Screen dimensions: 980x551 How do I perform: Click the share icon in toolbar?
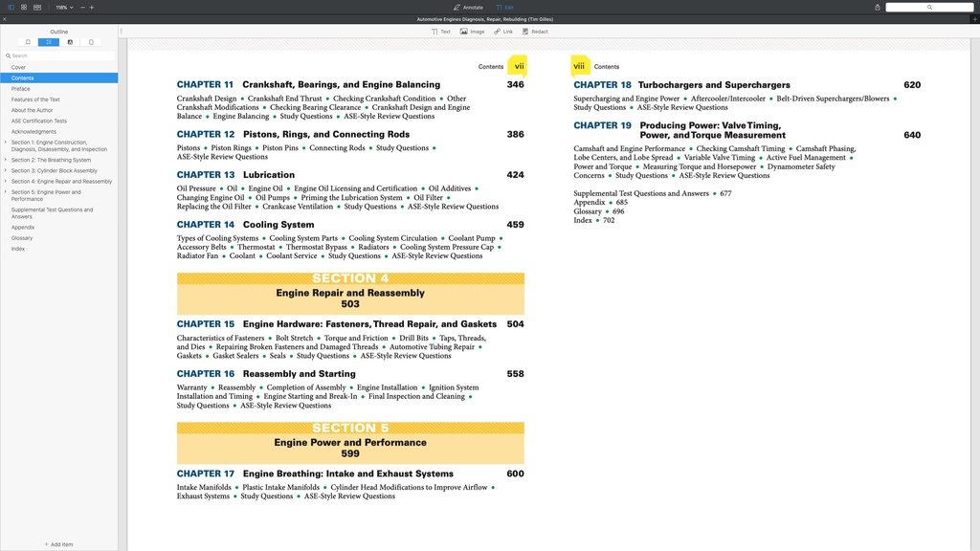[878, 7]
